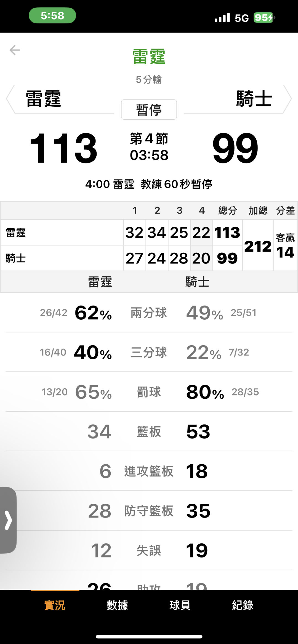The height and width of the screenshot is (644, 298).
Task: Tap the right chevron beside 騎士
Action: (x=288, y=99)
